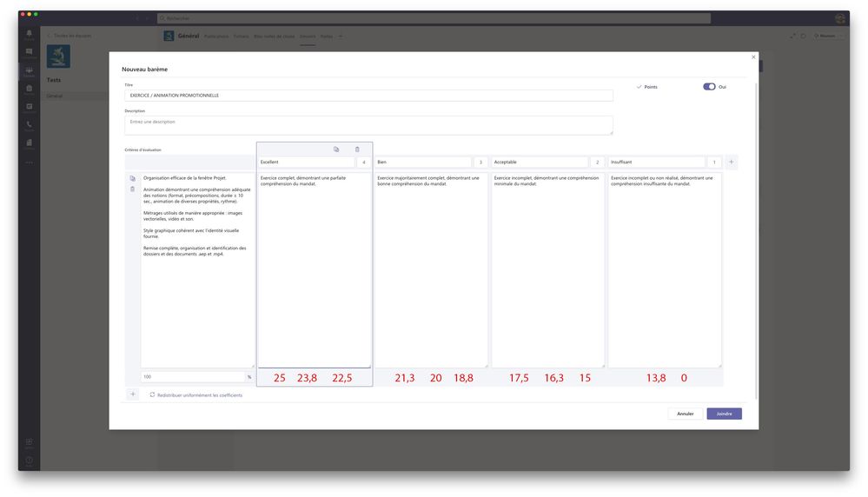Screen dimensions: 868x497
Task: Edit Bien points value 3
Action: coord(480,162)
